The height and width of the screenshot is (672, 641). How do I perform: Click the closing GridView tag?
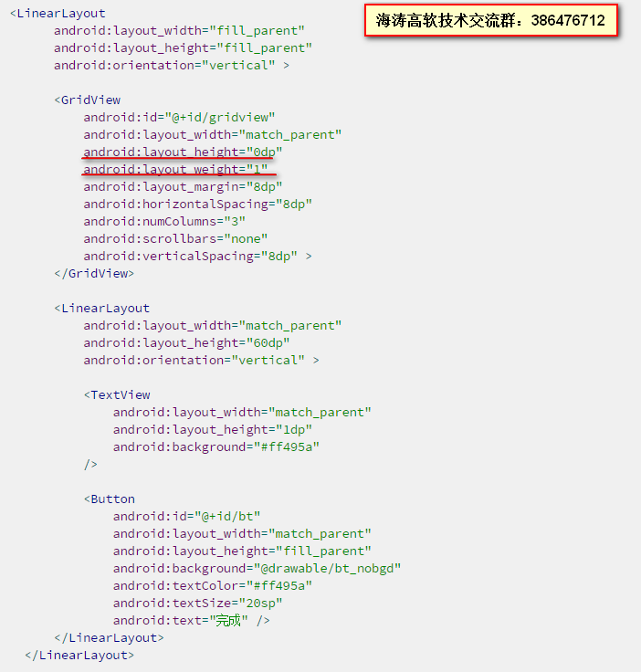coord(94,273)
